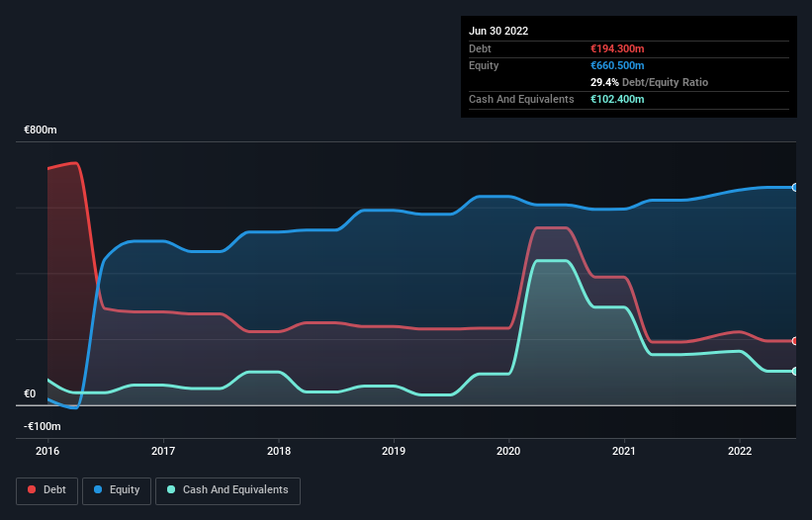Select the 2020 x-axis label
Image resolution: width=812 pixels, height=520 pixels.
(508, 451)
